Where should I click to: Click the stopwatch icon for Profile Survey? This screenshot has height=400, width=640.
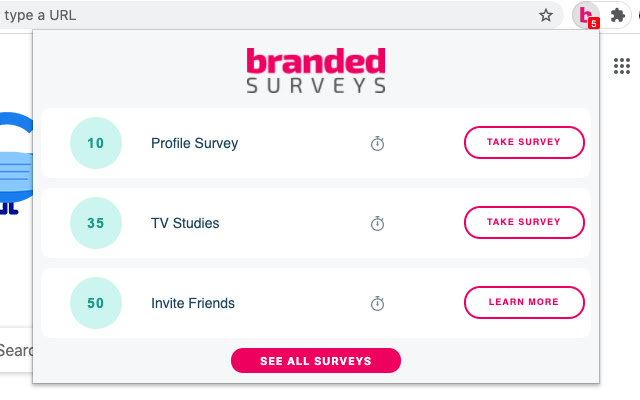377,143
